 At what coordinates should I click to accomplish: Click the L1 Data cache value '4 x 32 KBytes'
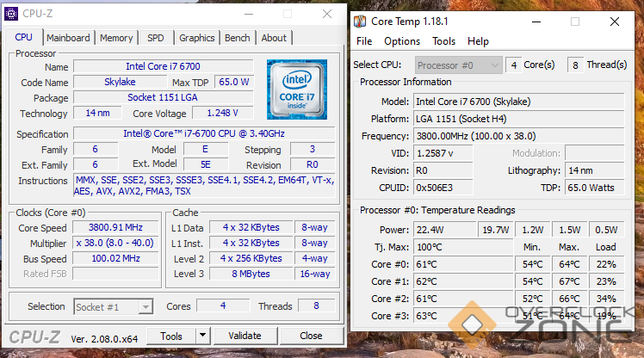251,227
